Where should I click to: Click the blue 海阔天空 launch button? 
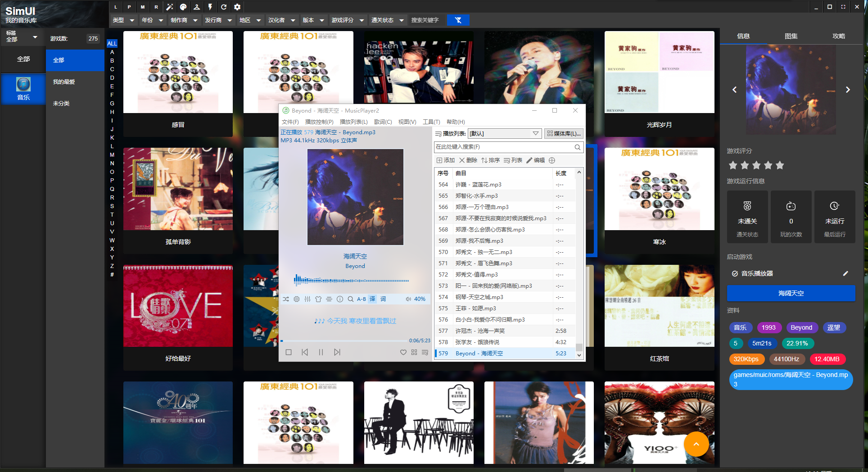tap(791, 293)
